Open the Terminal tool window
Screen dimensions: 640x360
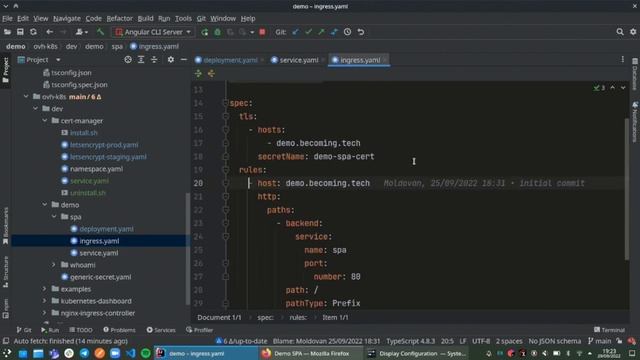609,330
